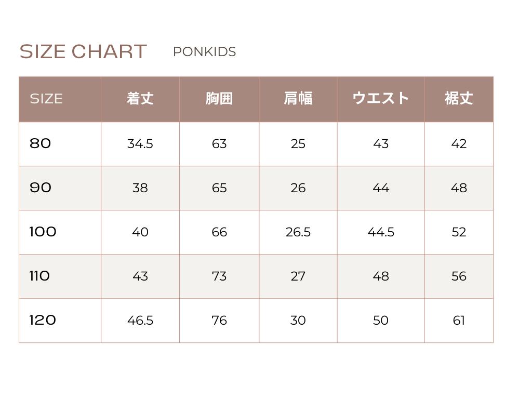Select the 着丈 column header

coord(140,99)
